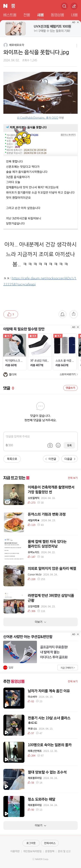Screen dimensions: 81x868
Task: Click the 댓글쓰기 button
Action: (x=70, y=388)
